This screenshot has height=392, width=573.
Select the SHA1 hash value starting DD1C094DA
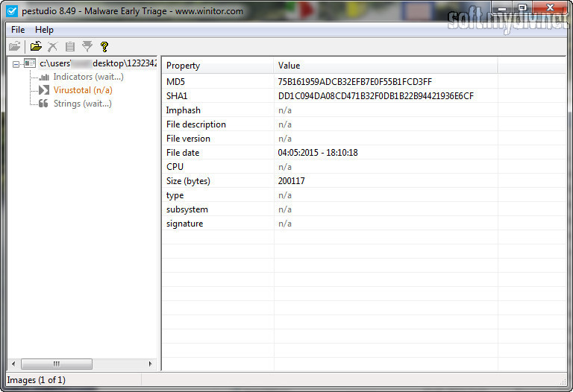click(376, 96)
